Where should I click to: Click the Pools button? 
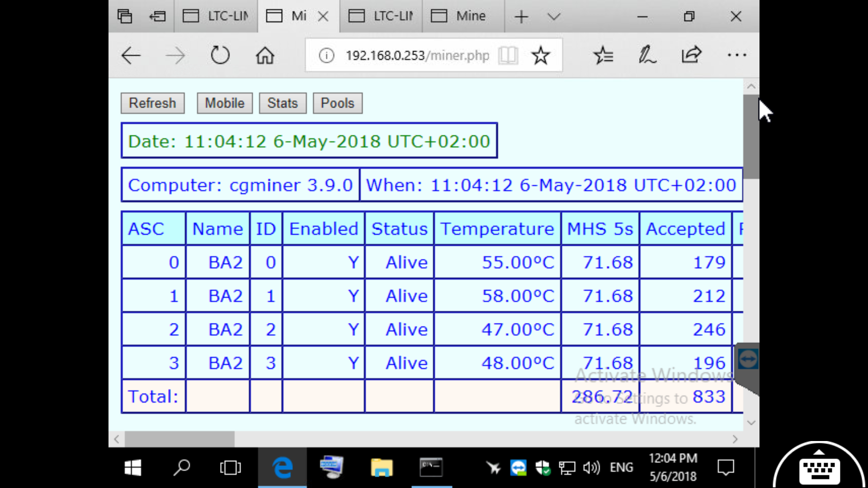[337, 103]
